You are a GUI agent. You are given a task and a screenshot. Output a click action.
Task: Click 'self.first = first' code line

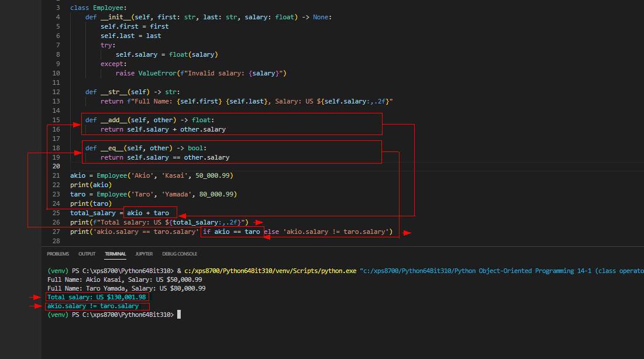[x=135, y=27]
